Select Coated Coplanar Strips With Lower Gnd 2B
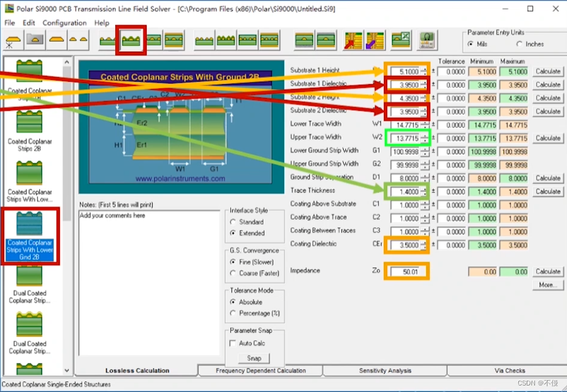Screen dimensions: 567x392 [29, 235]
